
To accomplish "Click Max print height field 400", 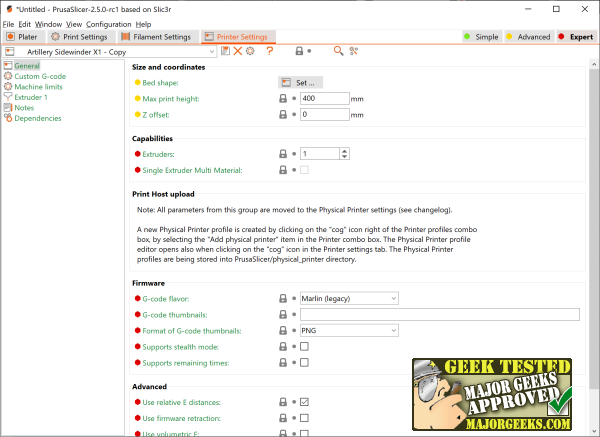I will 324,99.
